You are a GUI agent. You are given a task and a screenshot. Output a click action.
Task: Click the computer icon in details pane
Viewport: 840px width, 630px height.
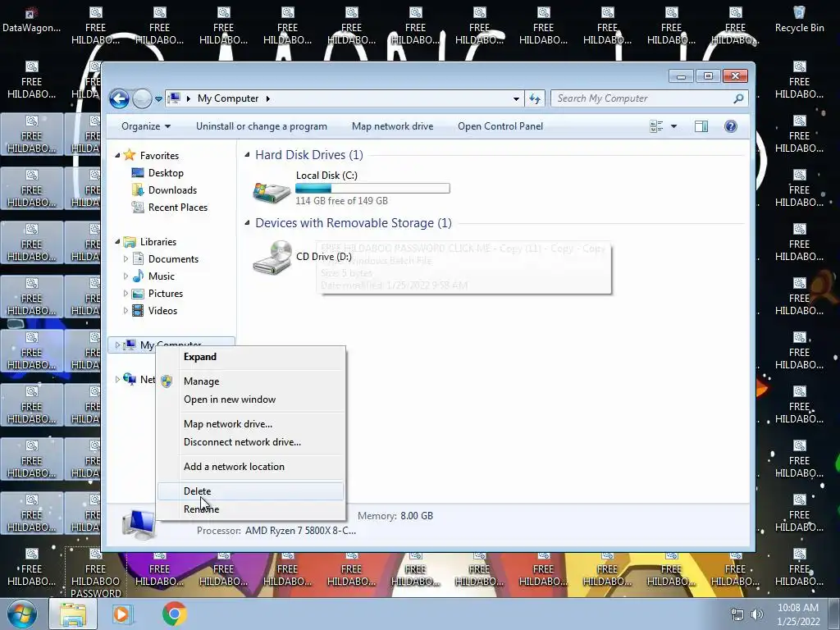click(138, 524)
